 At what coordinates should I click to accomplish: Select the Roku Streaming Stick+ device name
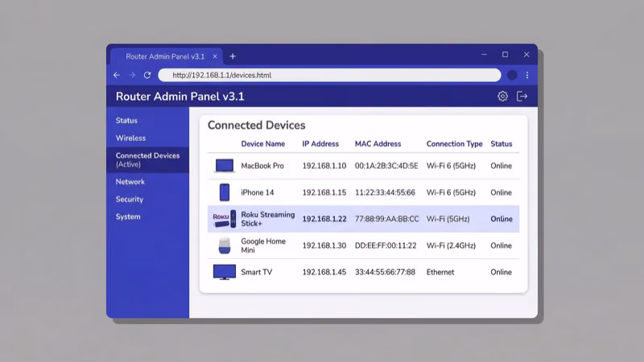pos(268,219)
